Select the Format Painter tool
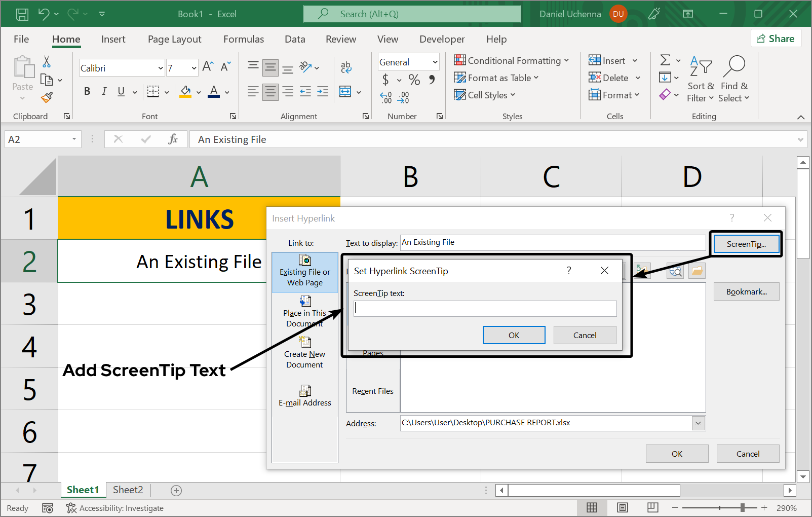812x517 pixels. pos(47,97)
